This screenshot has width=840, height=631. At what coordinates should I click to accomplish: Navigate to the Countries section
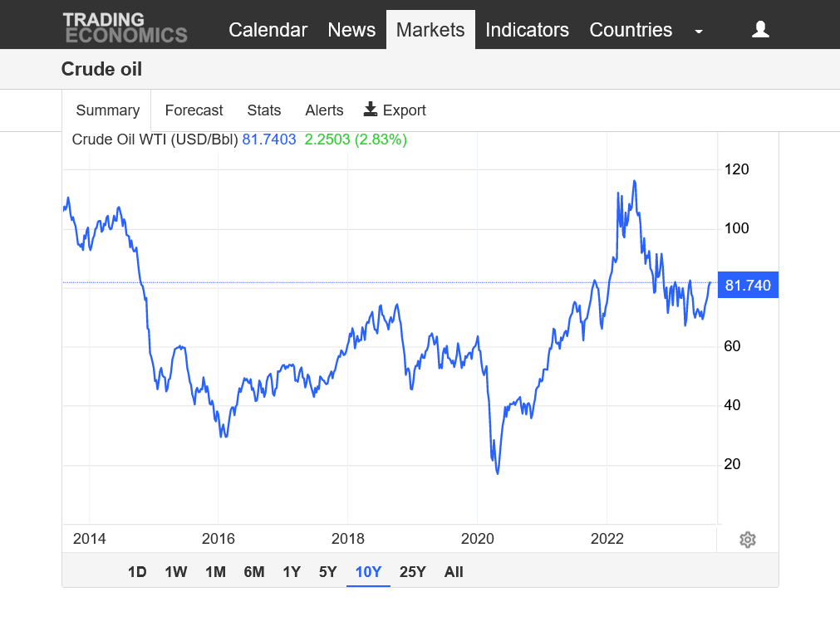tap(631, 30)
